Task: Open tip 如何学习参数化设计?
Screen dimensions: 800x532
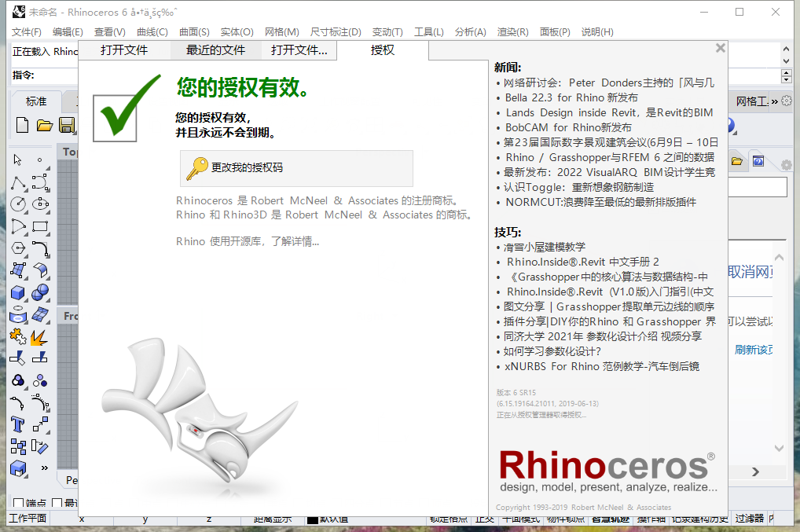Action: point(552,351)
